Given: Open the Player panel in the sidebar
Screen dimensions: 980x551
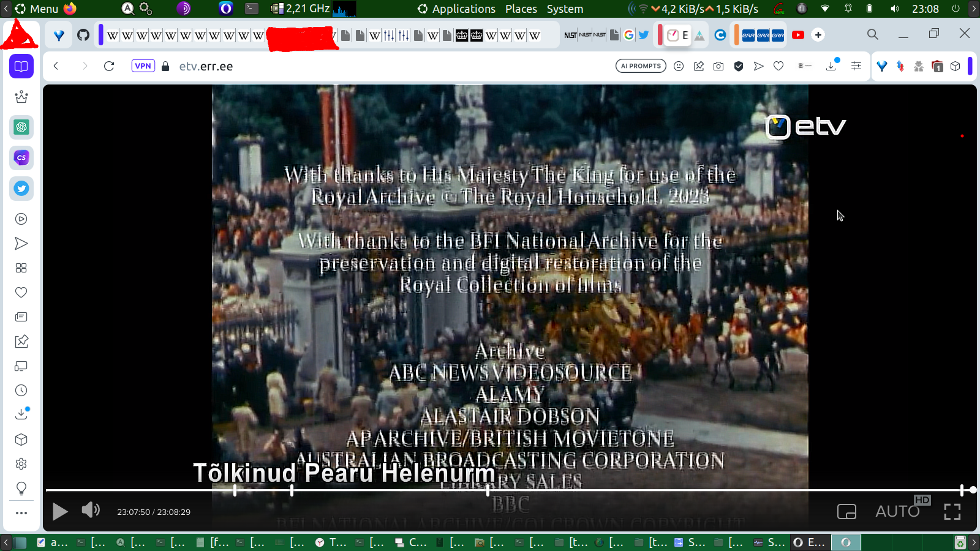Looking at the screenshot, I should point(21,219).
